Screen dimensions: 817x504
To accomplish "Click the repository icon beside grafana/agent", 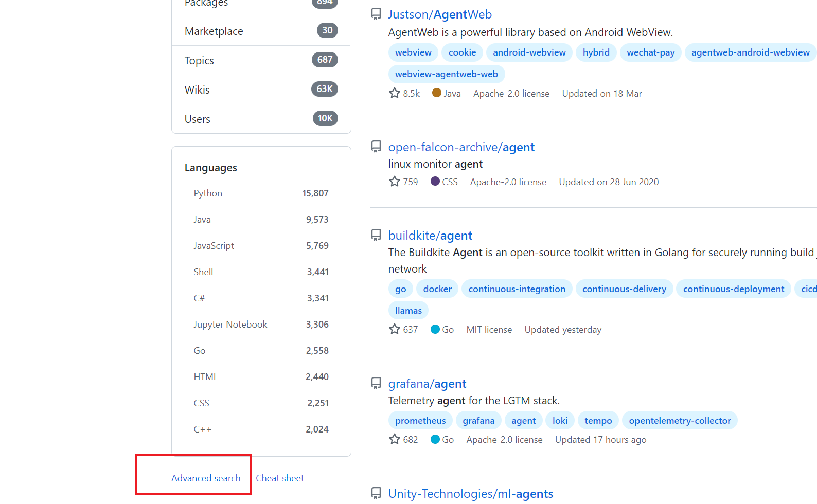I will [x=376, y=383].
